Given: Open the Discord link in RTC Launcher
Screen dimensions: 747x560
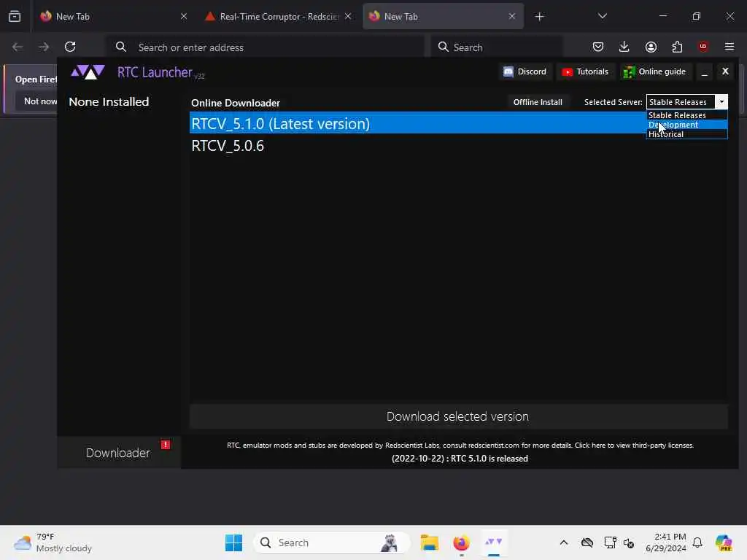Looking at the screenshot, I should 525,71.
